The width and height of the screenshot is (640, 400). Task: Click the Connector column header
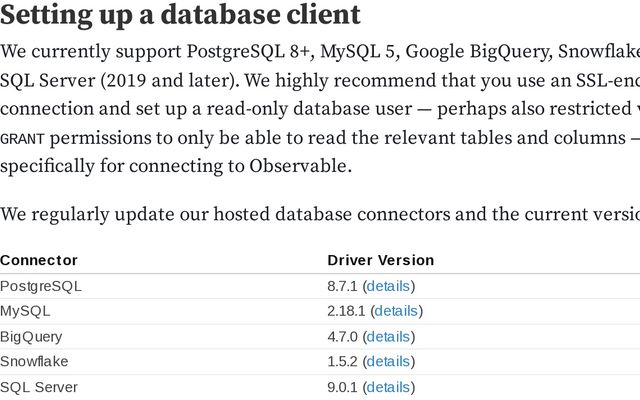click(x=39, y=260)
